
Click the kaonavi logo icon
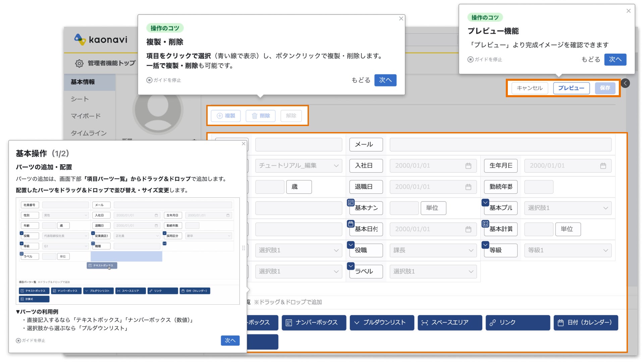click(x=80, y=40)
